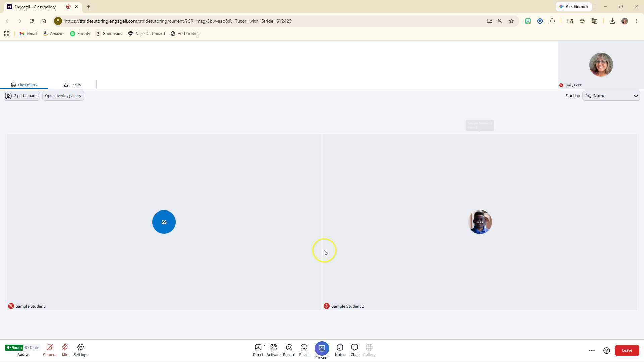Image resolution: width=644 pixels, height=362 pixels.
Task: Open the Notes panel
Action: coord(340,350)
